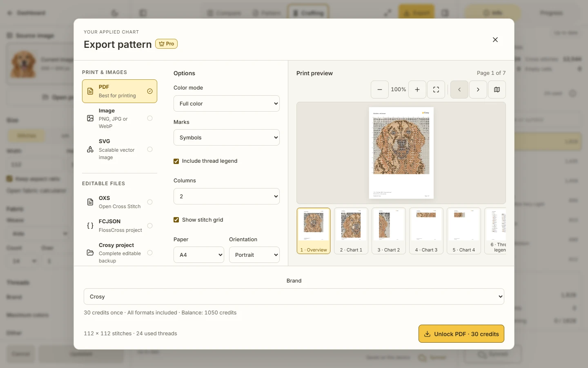Open the 4 · Chart 3 thumbnail

pyautogui.click(x=426, y=231)
